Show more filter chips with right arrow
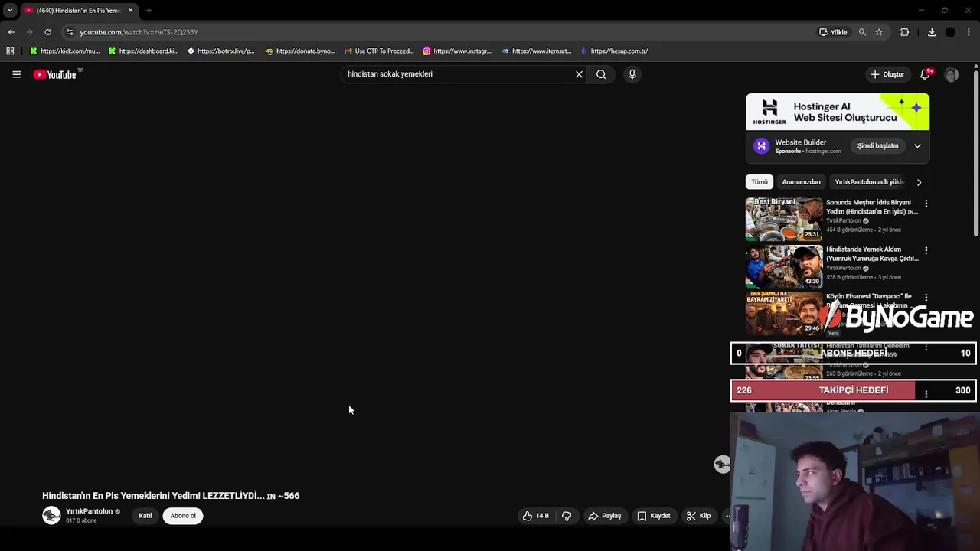Screen dimensions: 980x551 tap(919, 182)
